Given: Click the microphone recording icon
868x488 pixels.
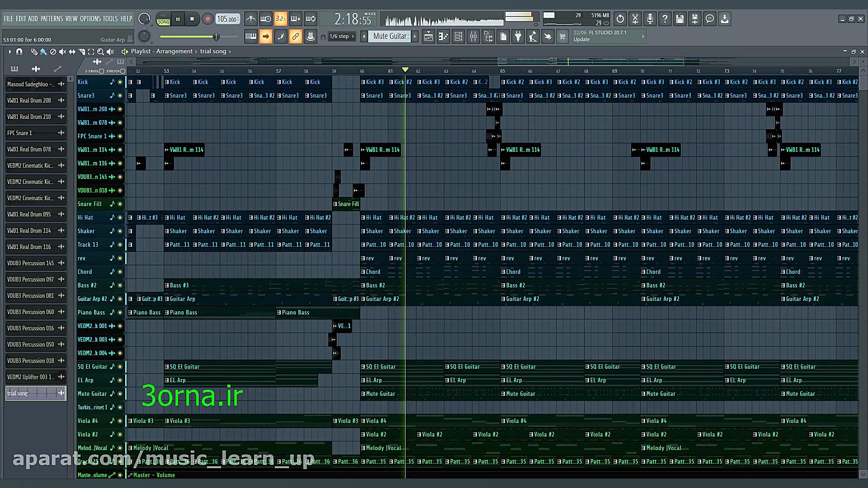Looking at the screenshot, I should pyautogui.click(x=650, y=19).
